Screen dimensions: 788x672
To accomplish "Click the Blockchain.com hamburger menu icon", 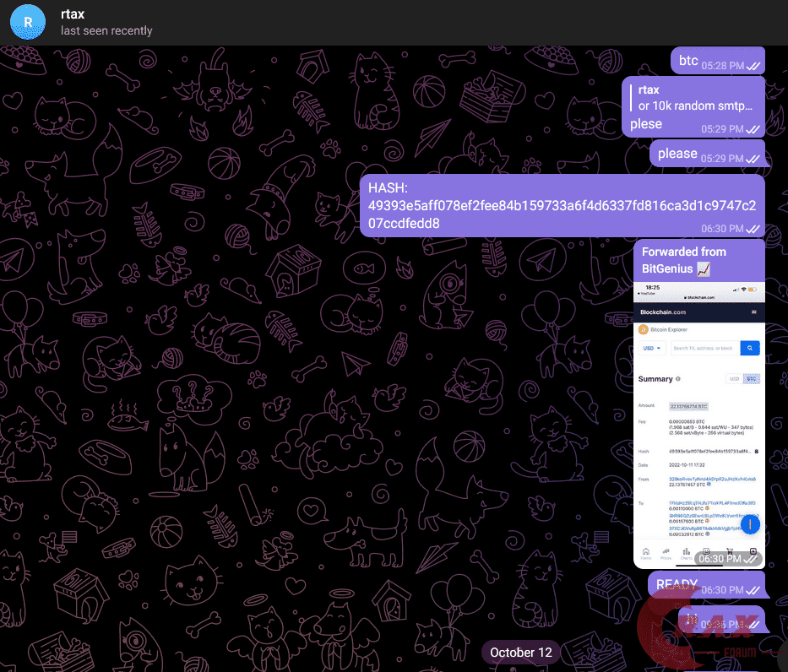I will click(754, 313).
